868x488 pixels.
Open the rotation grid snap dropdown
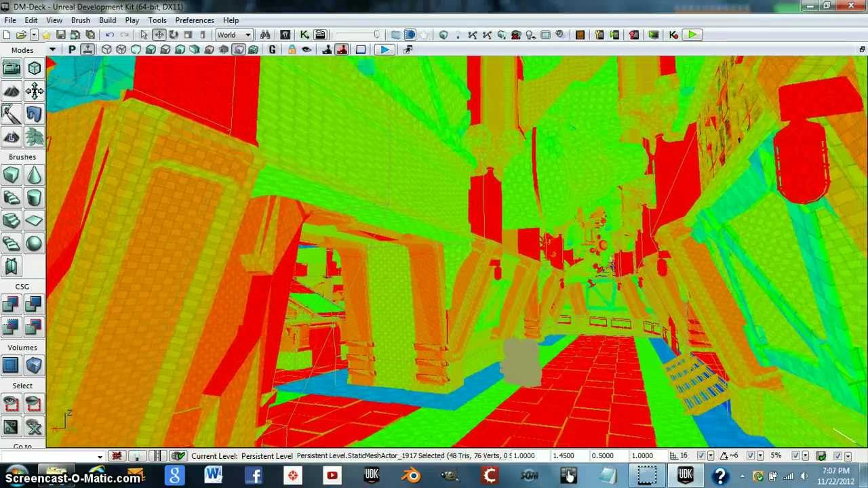(x=760, y=456)
